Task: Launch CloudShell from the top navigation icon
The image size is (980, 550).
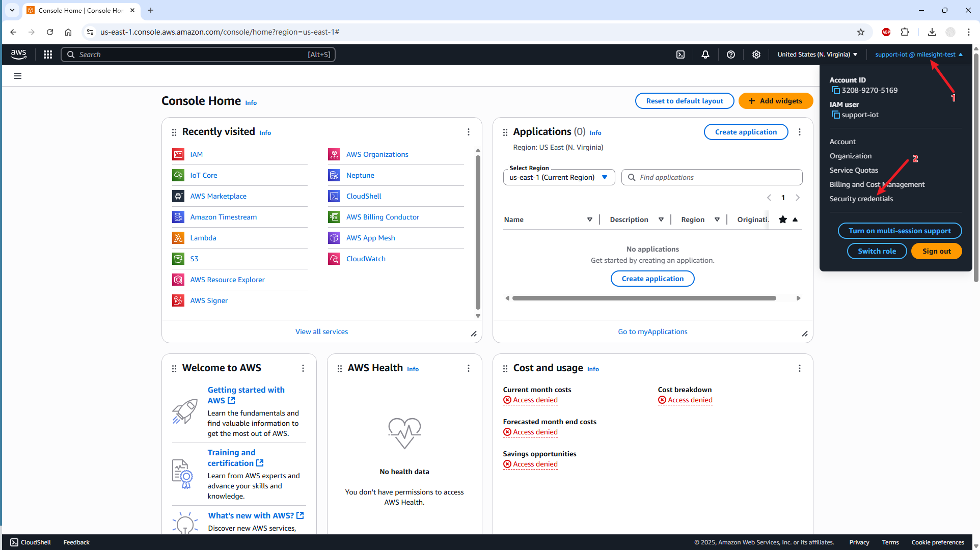Action: pyautogui.click(x=680, y=54)
